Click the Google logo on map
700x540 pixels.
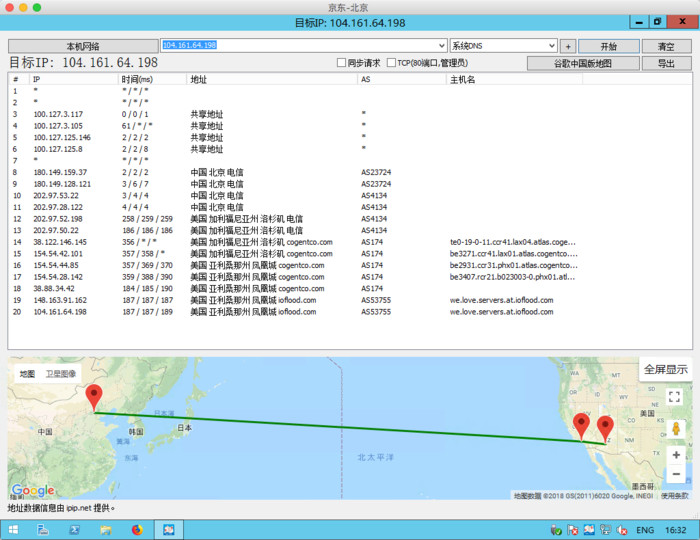click(33, 490)
